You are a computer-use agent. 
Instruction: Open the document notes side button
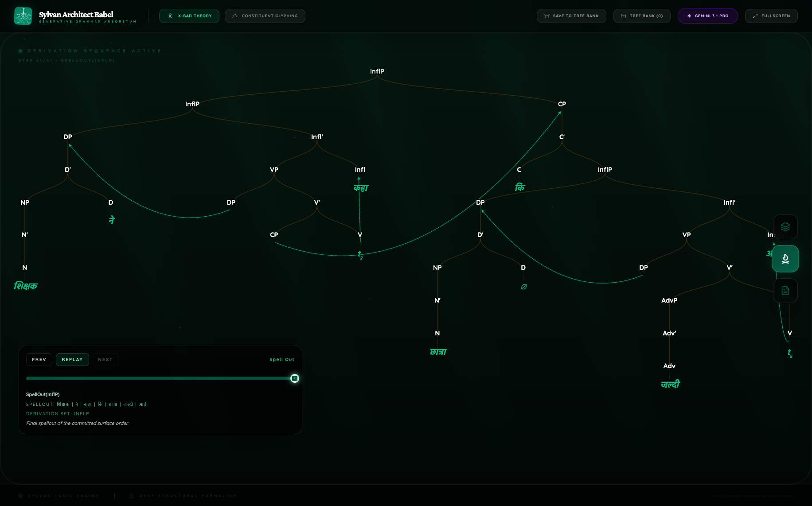click(785, 291)
